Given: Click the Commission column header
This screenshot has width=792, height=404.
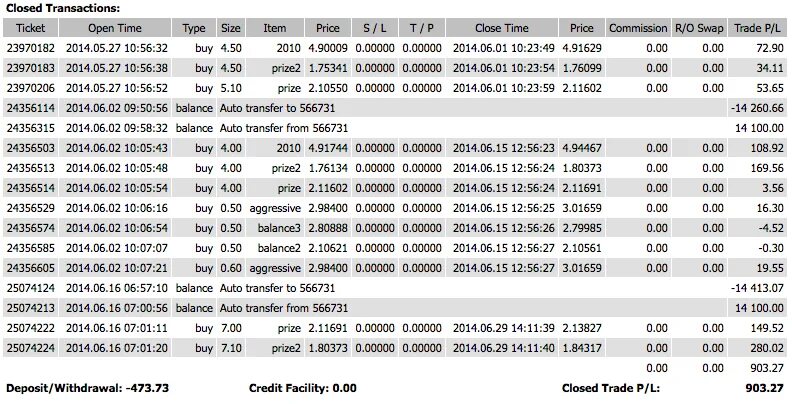Looking at the screenshot, I should pyautogui.click(x=638, y=28).
